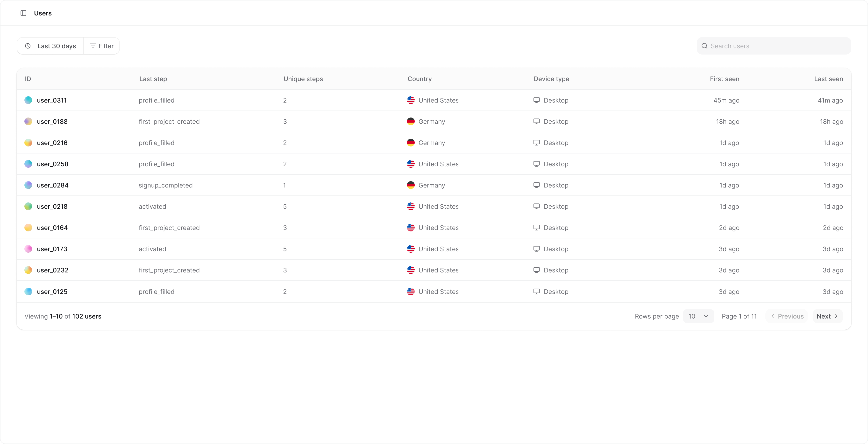Focus the Search users field
868x444 pixels.
774,46
